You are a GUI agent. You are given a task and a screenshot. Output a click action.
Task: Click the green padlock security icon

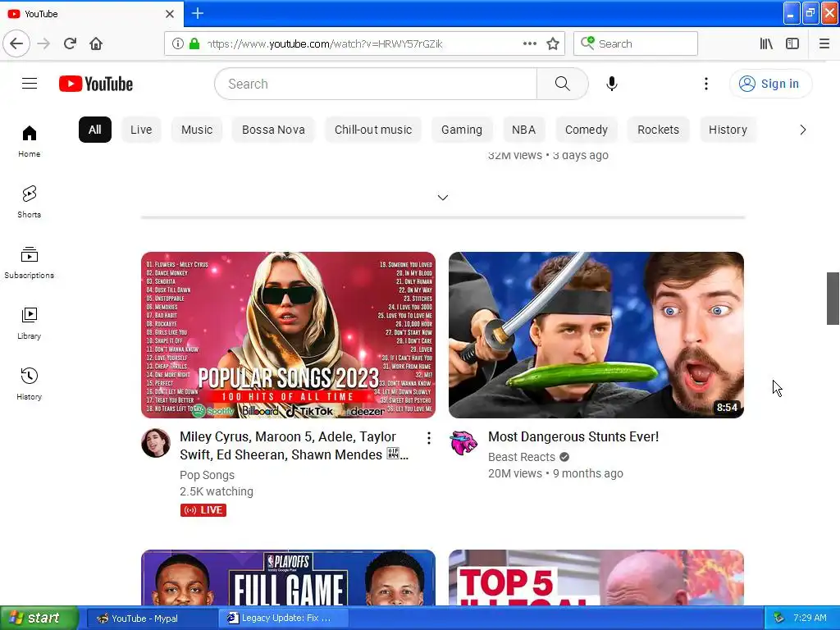point(194,43)
